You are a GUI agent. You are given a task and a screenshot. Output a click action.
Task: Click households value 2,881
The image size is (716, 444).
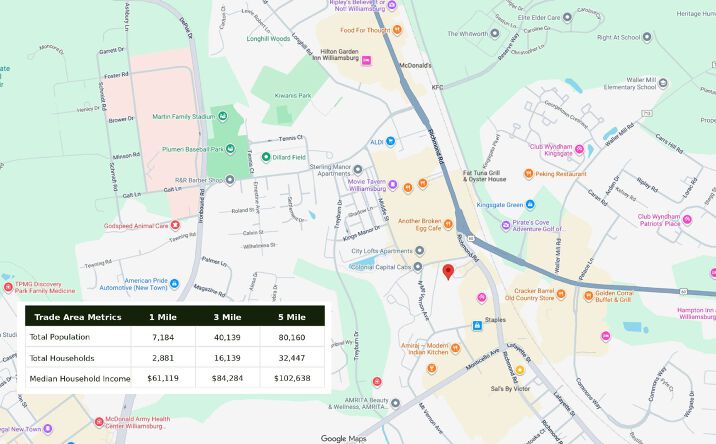(163, 358)
